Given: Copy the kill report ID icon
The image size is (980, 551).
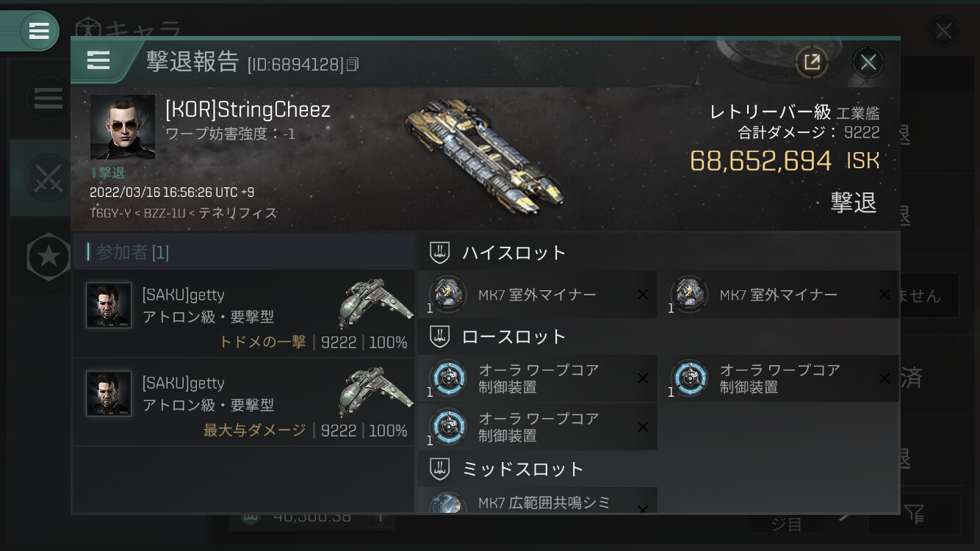Looking at the screenshot, I should [353, 65].
